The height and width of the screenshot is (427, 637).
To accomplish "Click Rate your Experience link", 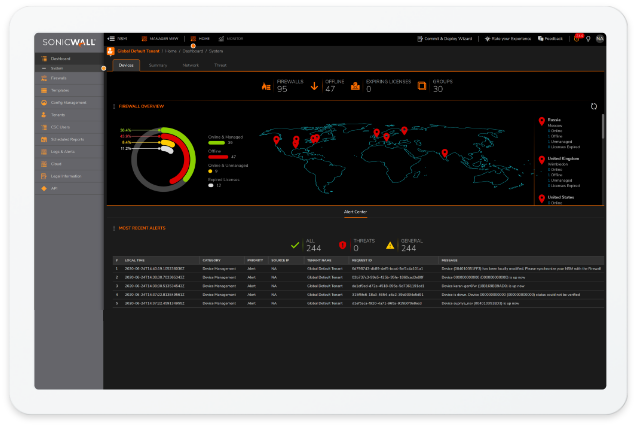I will [507, 39].
